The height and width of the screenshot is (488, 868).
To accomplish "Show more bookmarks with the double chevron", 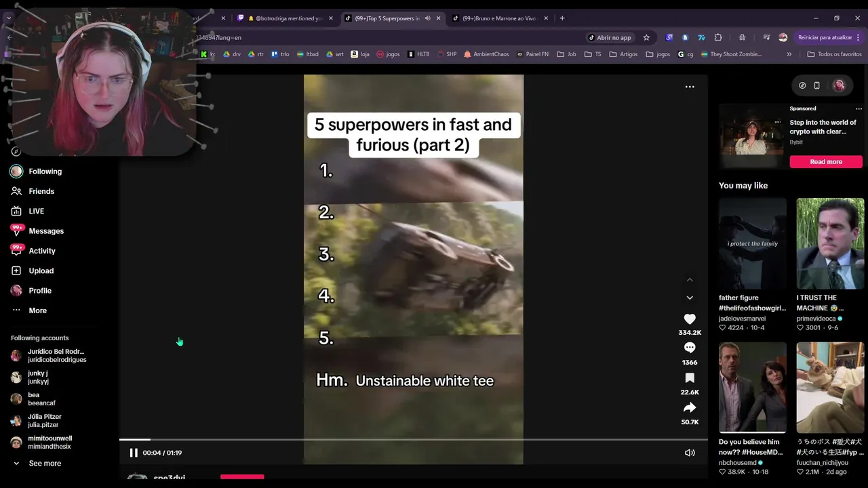I will pos(789,54).
